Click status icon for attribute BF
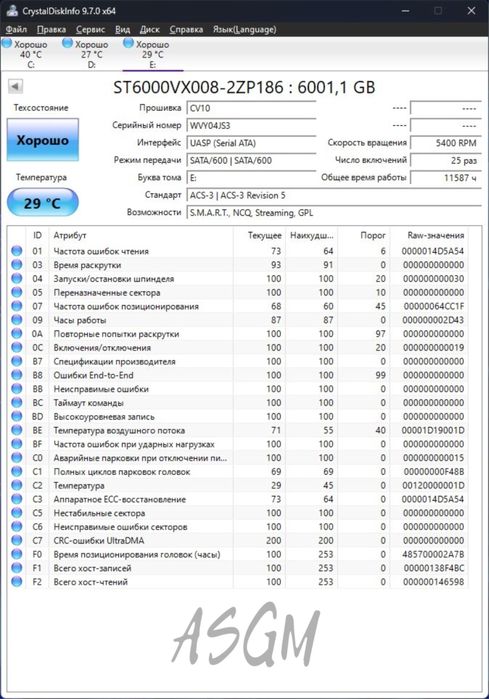The image size is (489, 699). click(16, 444)
